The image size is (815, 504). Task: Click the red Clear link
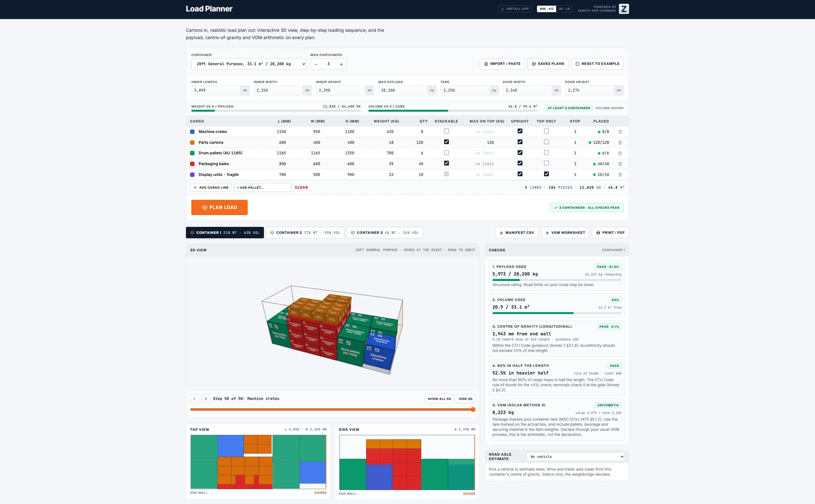(301, 188)
